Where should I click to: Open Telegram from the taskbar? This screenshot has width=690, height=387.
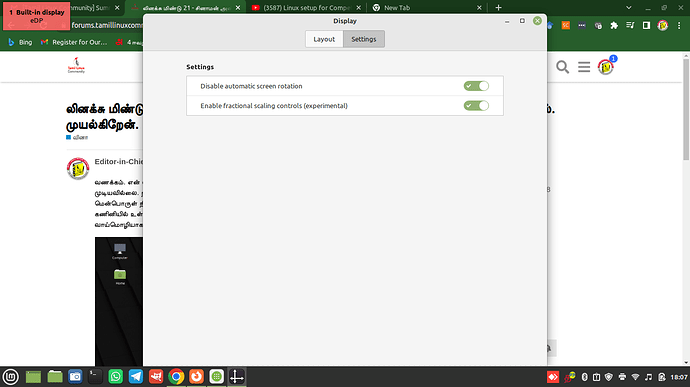[x=136, y=377]
